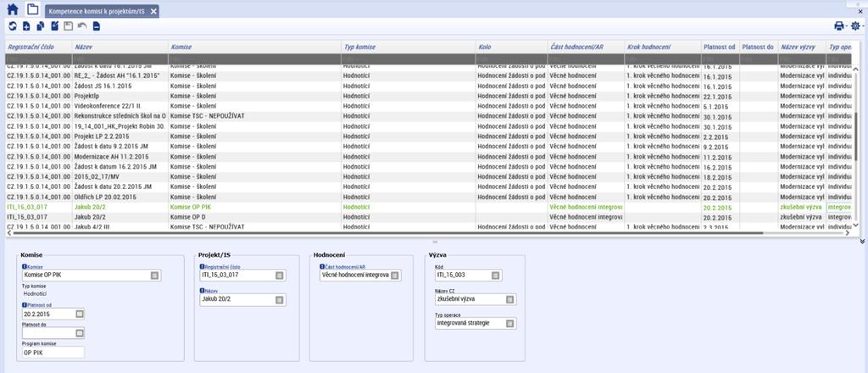This screenshot has height=373, width=868.
Task: Edit the record with pencil-document icon
Action: tap(54, 26)
